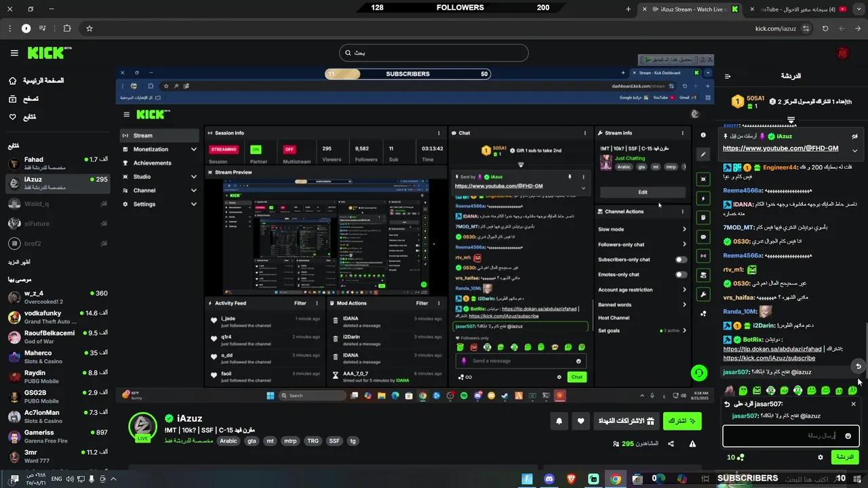Open recommended channel Maherco
This screenshot has height=488, width=868.
[58, 357]
